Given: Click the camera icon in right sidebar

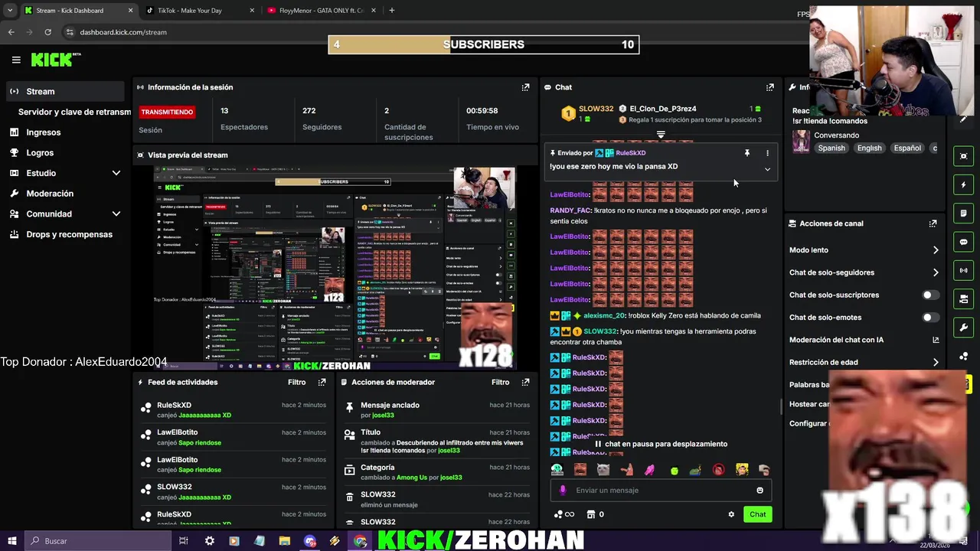Looking at the screenshot, I should tap(963, 298).
